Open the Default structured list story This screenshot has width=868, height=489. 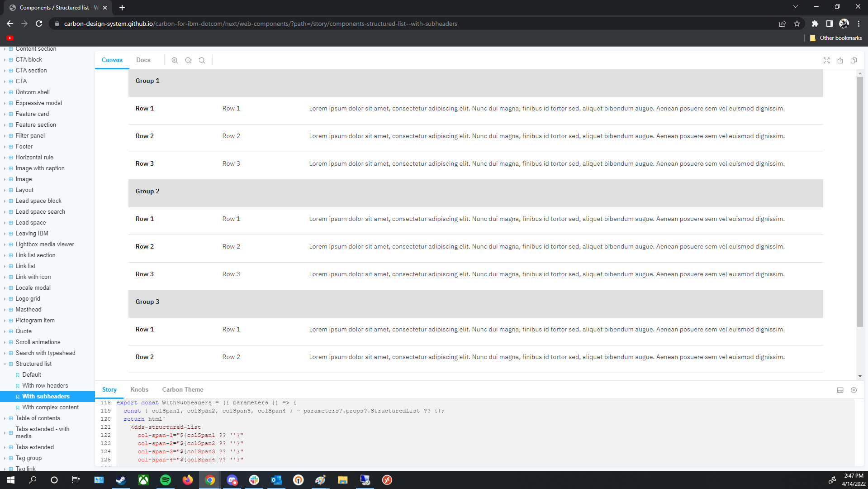point(32,375)
